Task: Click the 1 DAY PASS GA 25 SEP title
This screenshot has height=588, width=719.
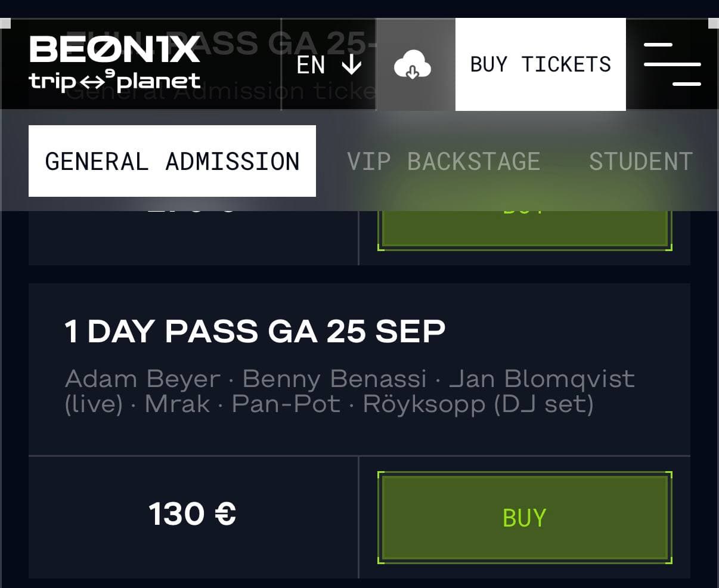Action: (x=255, y=331)
